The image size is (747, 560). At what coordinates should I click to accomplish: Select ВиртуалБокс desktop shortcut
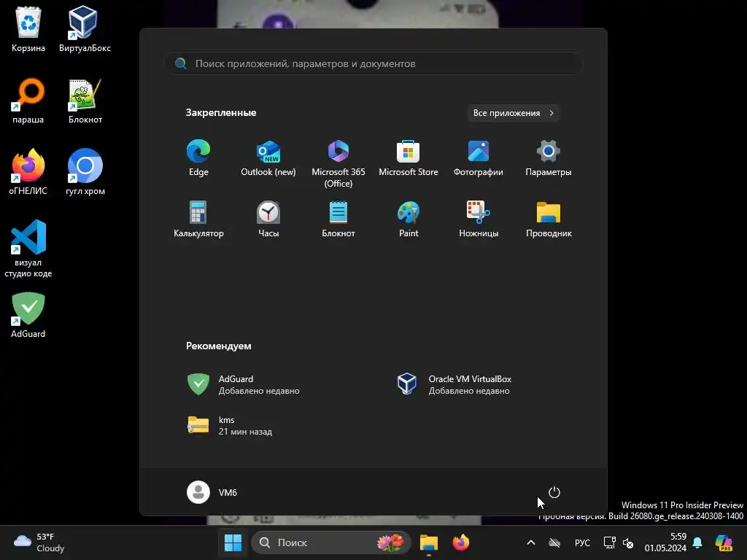[x=85, y=29]
